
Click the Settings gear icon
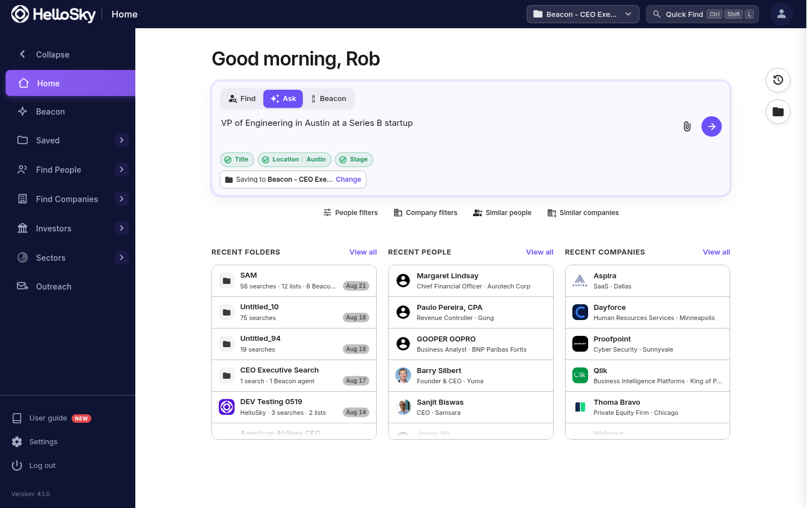(17, 442)
